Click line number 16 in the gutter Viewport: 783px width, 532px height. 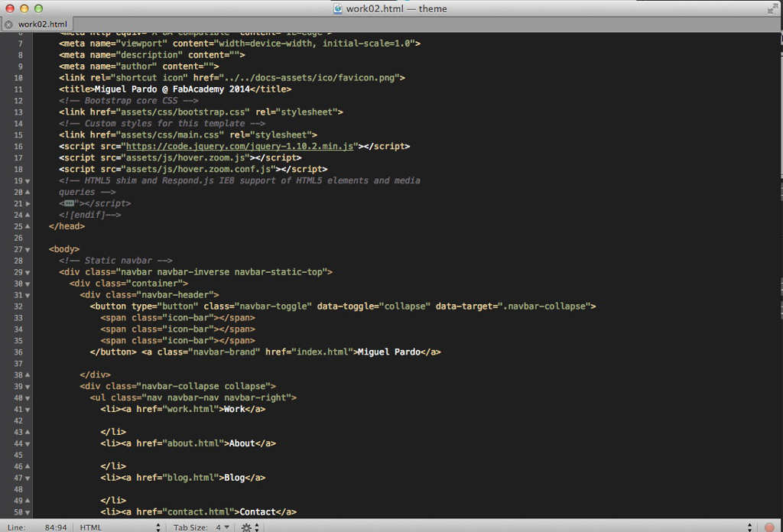pos(18,146)
